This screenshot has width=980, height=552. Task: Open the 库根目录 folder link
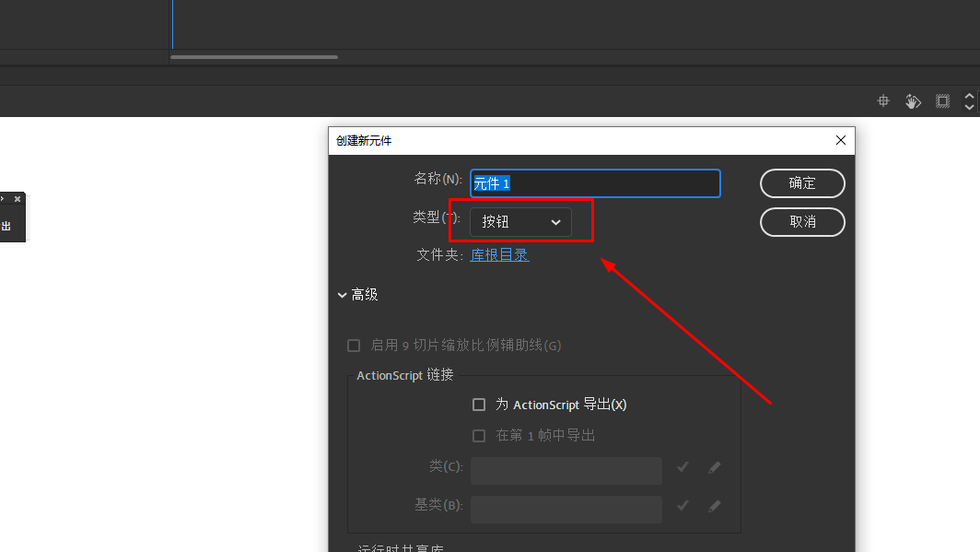pos(499,255)
